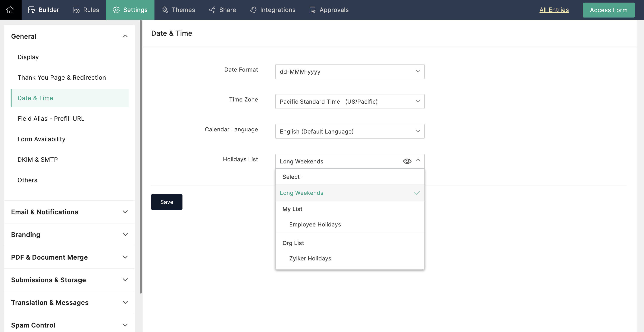This screenshot has height=332, width=644.
Task: Collapse the General section chevron
Action: click(x=125, y=36)
